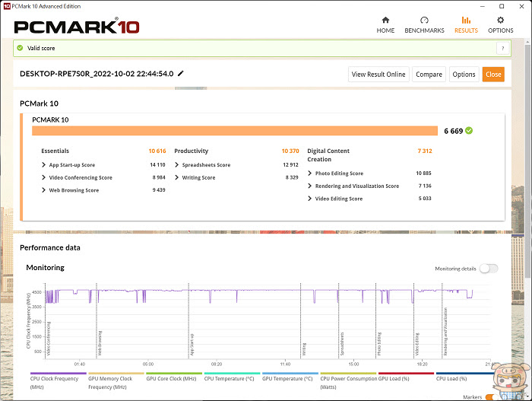Toggle the Monitoring details switch

click(489, 269)
